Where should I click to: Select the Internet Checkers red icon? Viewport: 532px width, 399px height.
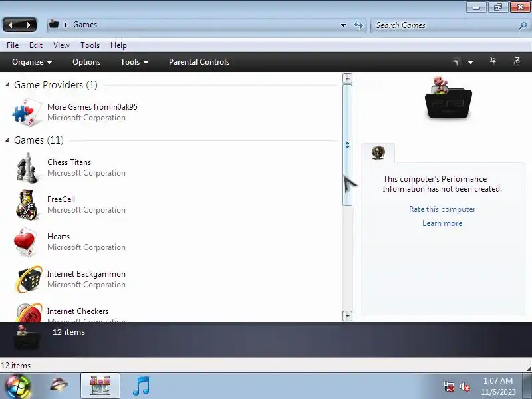pos(29,312)
